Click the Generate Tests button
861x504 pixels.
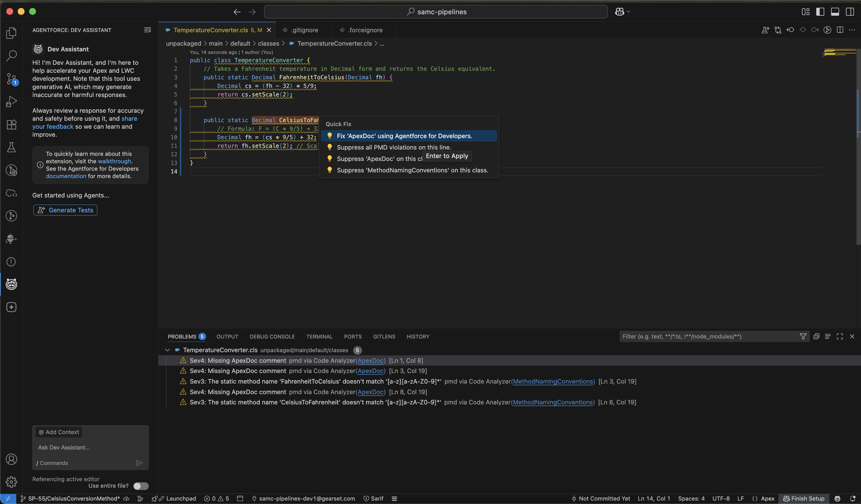65,210
